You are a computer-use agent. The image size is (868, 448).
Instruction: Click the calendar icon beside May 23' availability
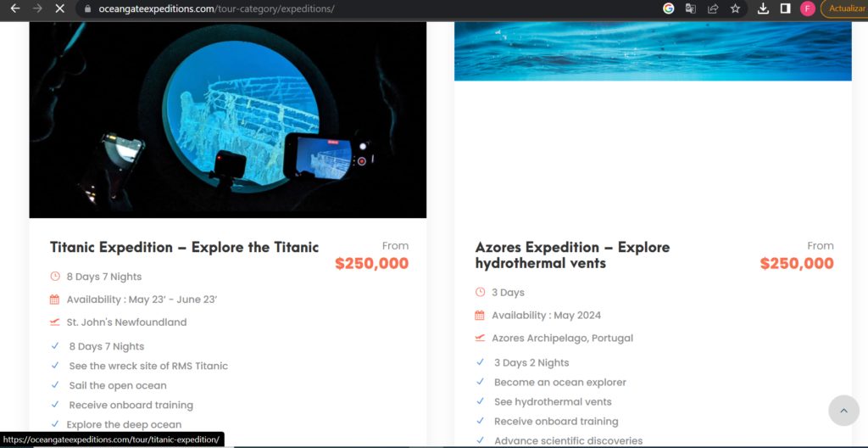coord(54,300)
